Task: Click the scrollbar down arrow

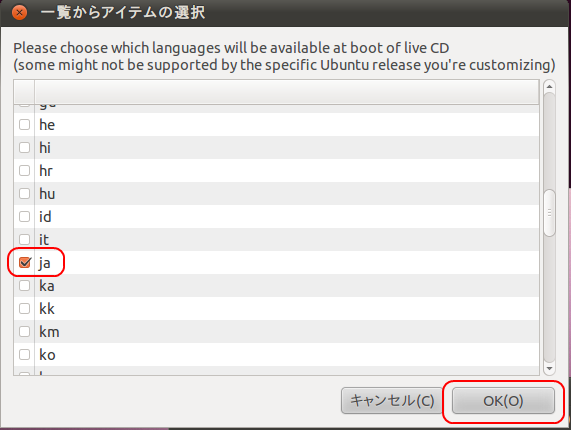Action: click(x=549, y=368)
